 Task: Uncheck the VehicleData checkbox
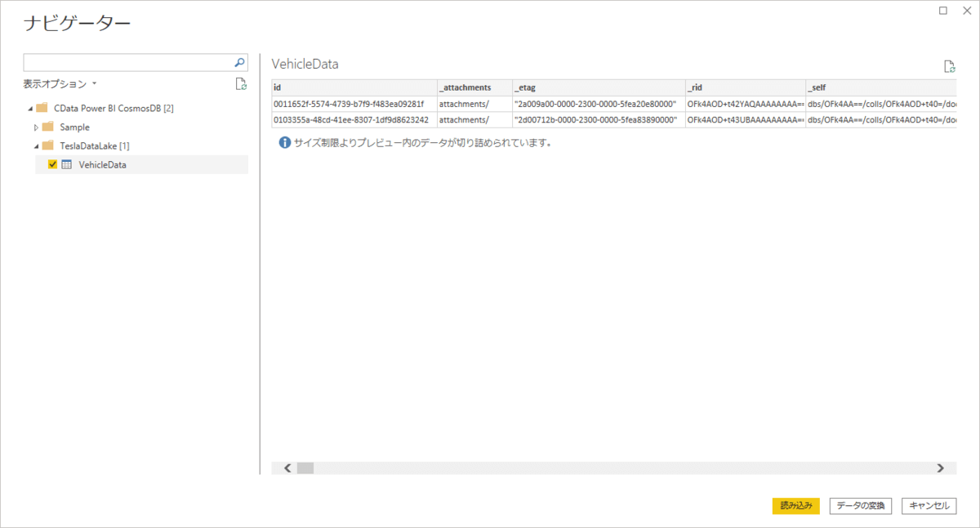coord(53,164)
